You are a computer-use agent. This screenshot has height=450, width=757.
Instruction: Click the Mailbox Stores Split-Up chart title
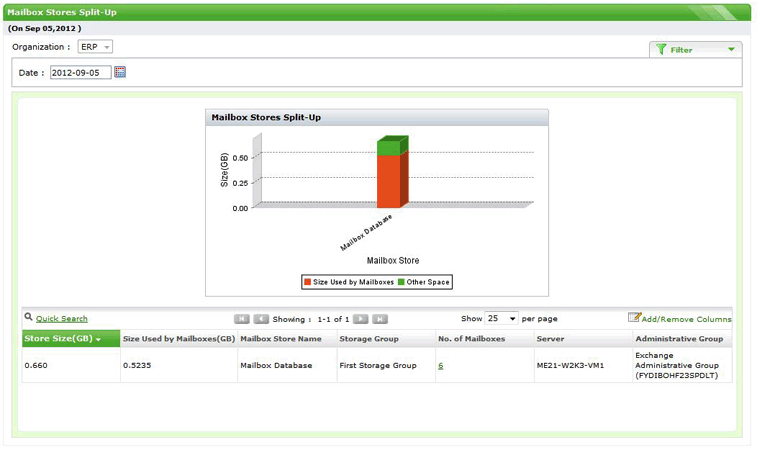[x=266, y=117]
